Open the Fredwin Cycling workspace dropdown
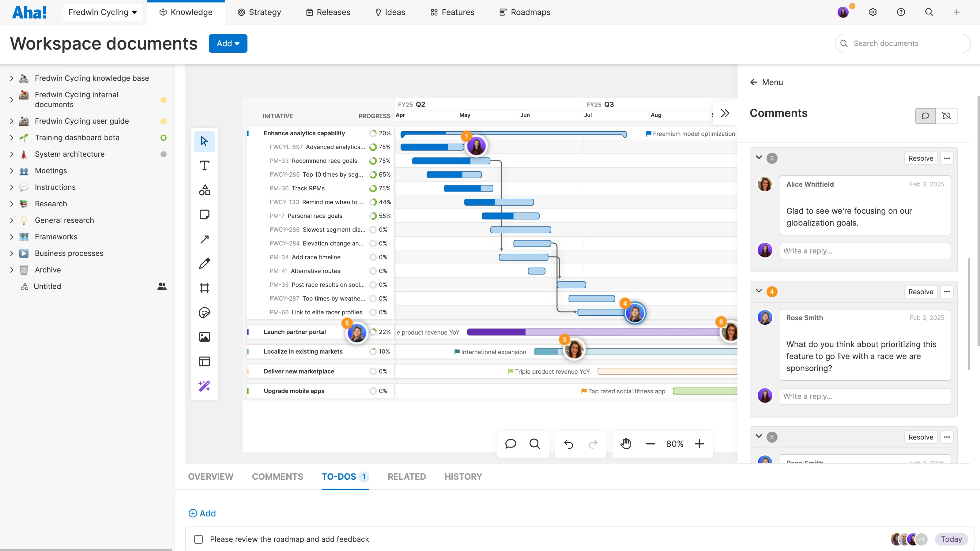980x551 pixels. pos(102,12)
